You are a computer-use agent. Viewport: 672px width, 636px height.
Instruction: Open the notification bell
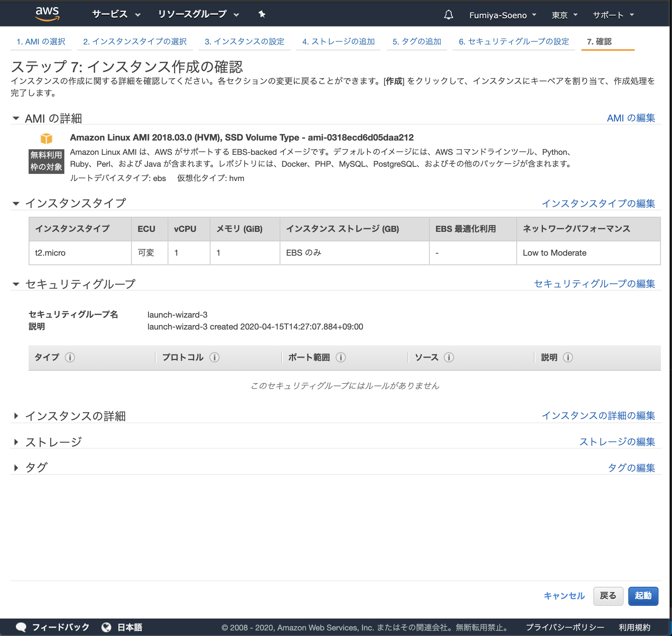tap(448, 14)
